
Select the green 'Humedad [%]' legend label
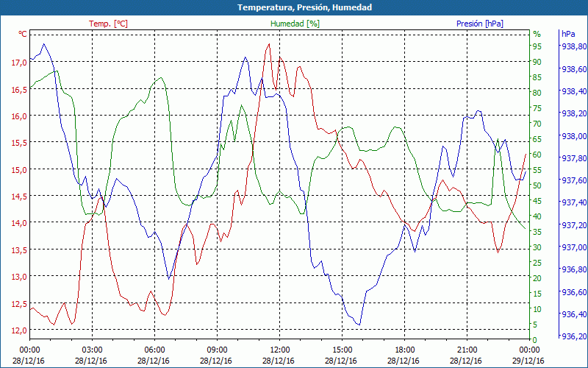tap(295, 24)
